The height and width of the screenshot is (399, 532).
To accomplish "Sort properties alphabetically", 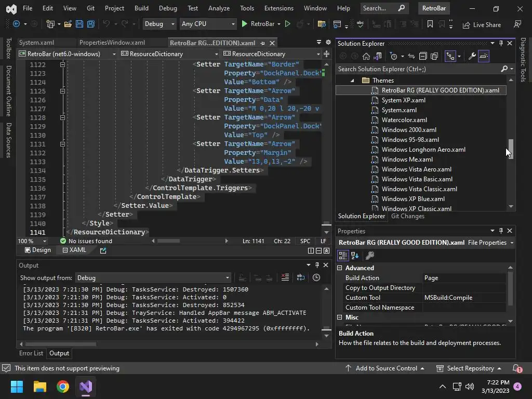I will tap(355, 256).
